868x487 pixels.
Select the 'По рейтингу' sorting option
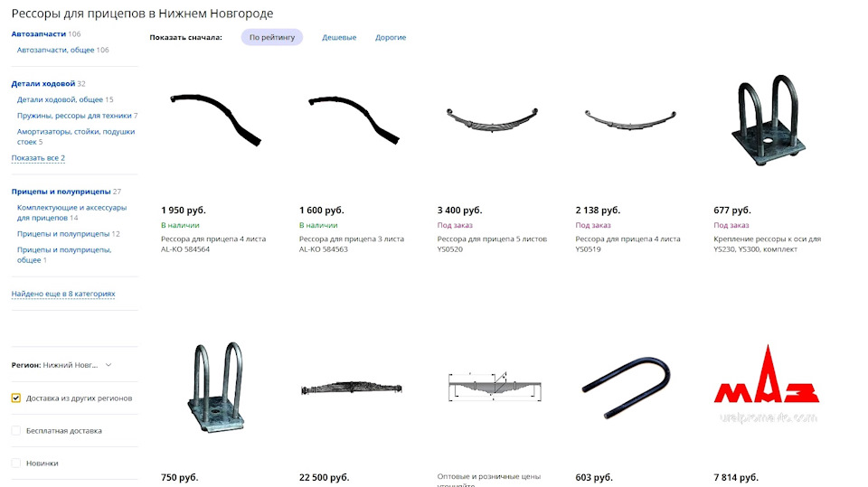point(272,37)
